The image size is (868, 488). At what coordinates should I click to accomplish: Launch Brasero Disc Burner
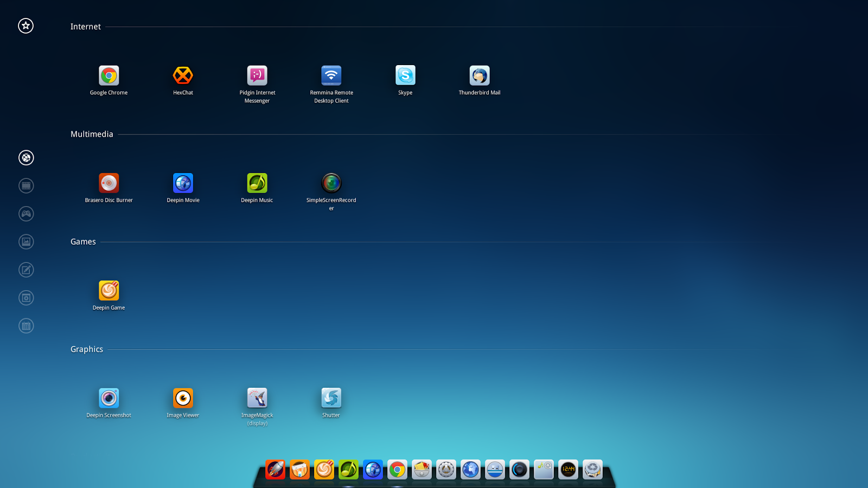coord(108,183)
